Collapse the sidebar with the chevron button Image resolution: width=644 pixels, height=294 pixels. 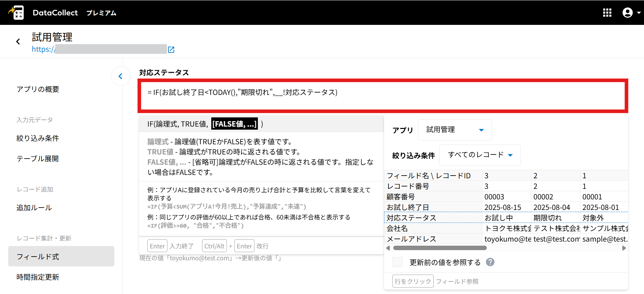click(120, 76)
